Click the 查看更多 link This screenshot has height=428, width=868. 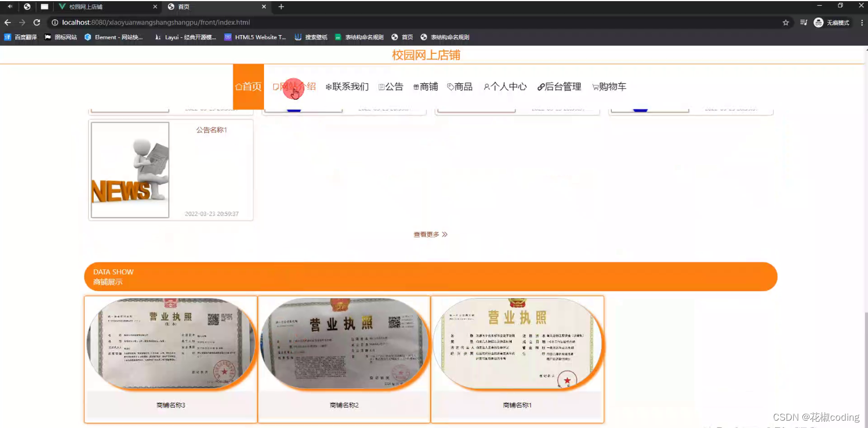(x=430, y=234)
